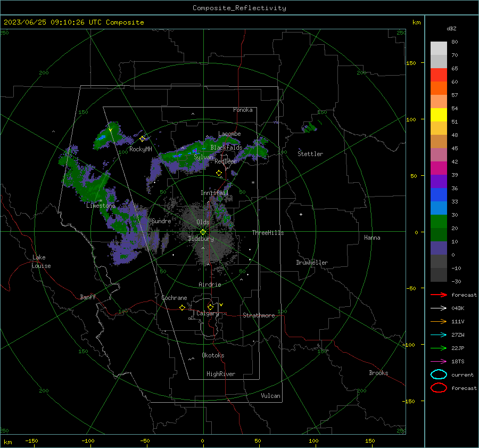Click the Strathmore city label

[x=259, y=315]
